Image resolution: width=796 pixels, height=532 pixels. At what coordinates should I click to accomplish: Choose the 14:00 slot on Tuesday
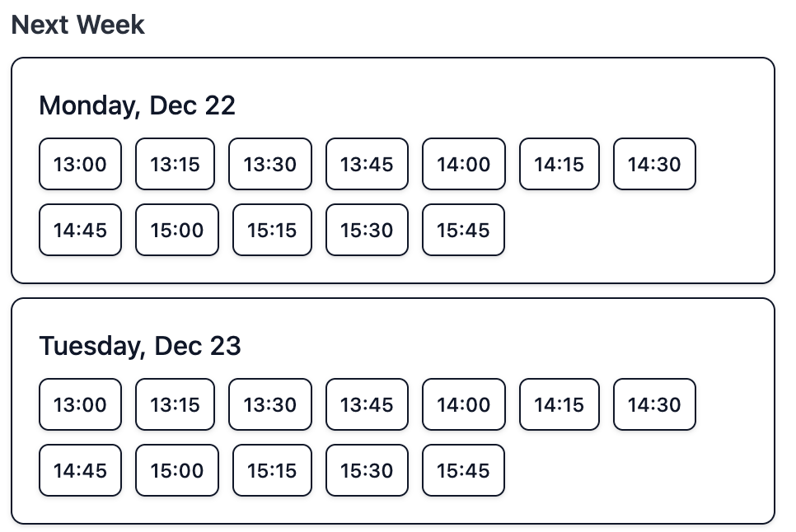tap(463, 404)
